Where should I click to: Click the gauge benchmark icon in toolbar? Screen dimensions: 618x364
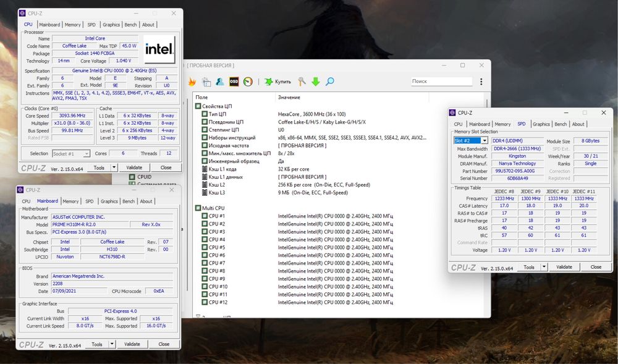pyautogui.click(x=248, y=82)
